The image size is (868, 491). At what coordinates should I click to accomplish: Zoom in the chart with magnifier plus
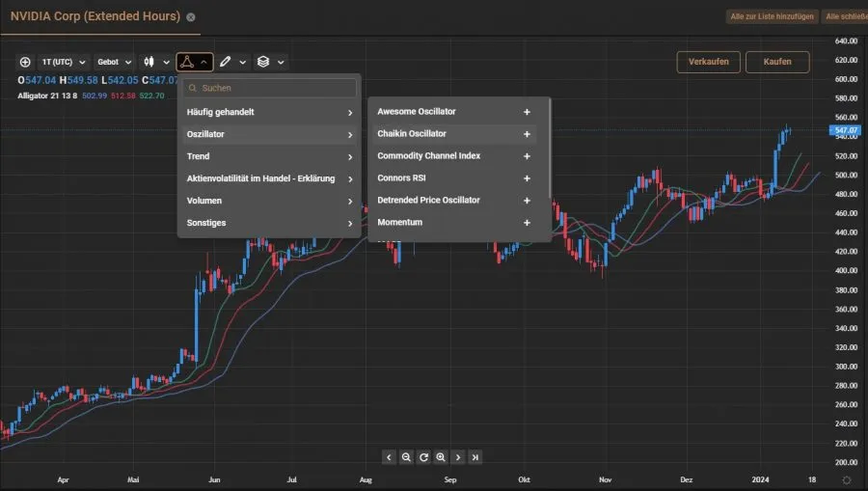tap(441, 457)
